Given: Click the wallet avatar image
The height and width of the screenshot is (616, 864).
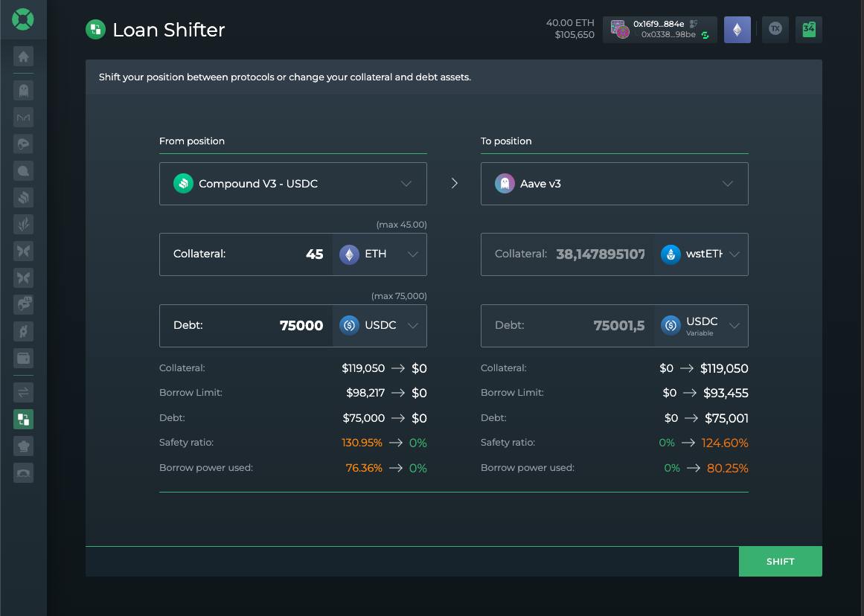Looking at the screenshot, I should pyautogui.click(x=620, y=29).
